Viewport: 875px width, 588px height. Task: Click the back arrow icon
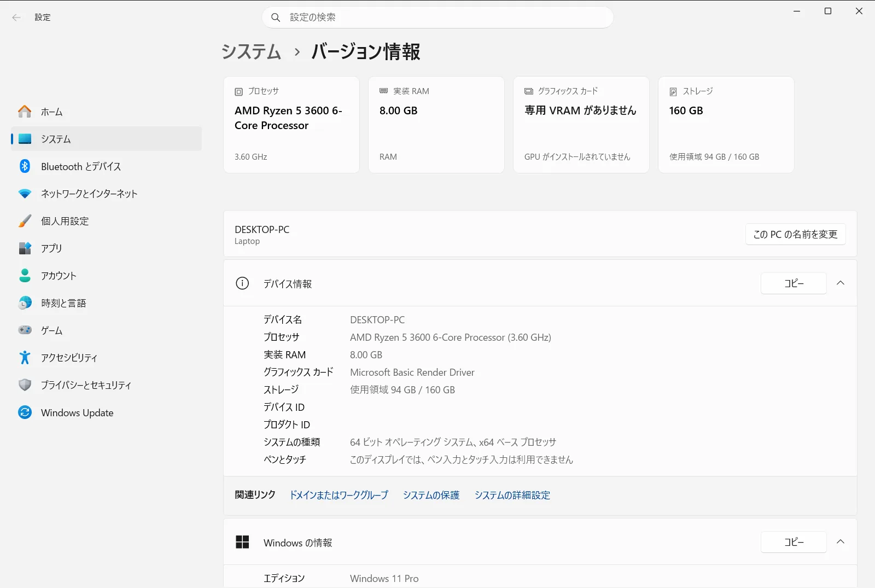click(16, 18)
